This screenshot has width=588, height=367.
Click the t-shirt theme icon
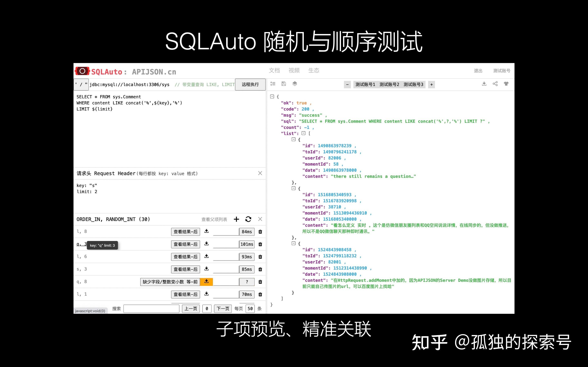point(506,84)
